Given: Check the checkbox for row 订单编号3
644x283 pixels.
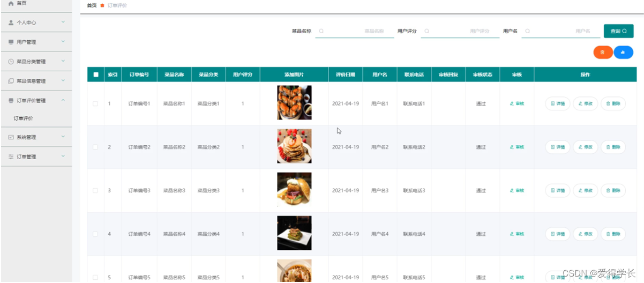Looking at the screenshot, I should click(x=95, y=190).
